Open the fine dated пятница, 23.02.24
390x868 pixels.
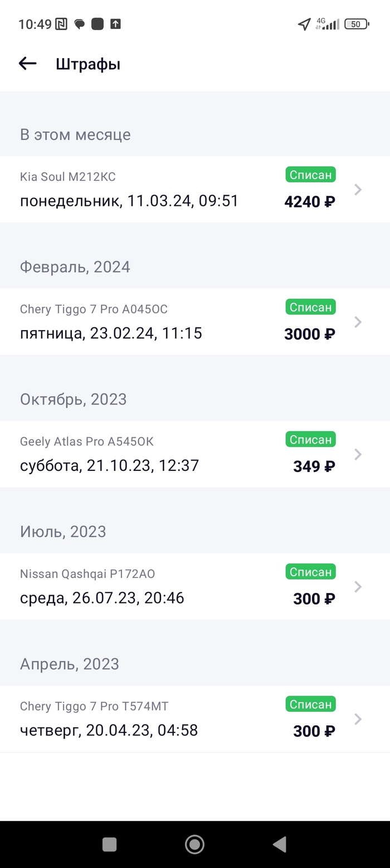[x=111, y=334]
